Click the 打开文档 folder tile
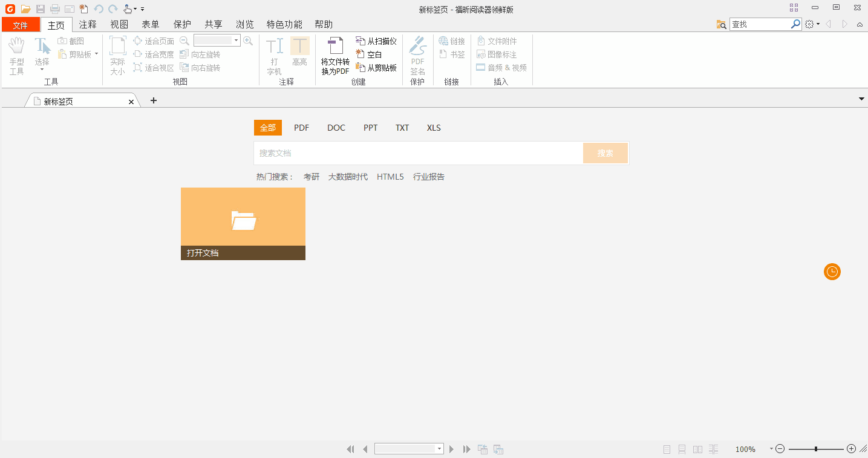The width and height of the screenshot is (868, 458). (x=243, y=224)
